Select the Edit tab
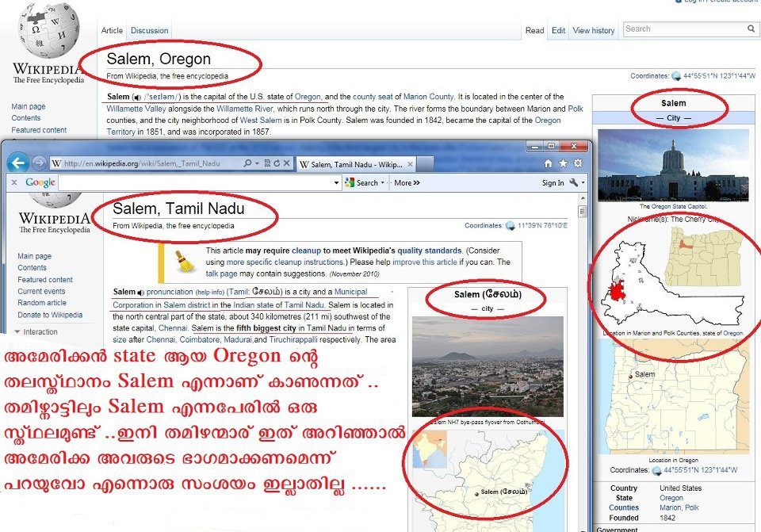This screenshot has height=532, width=761. (558, 31)
